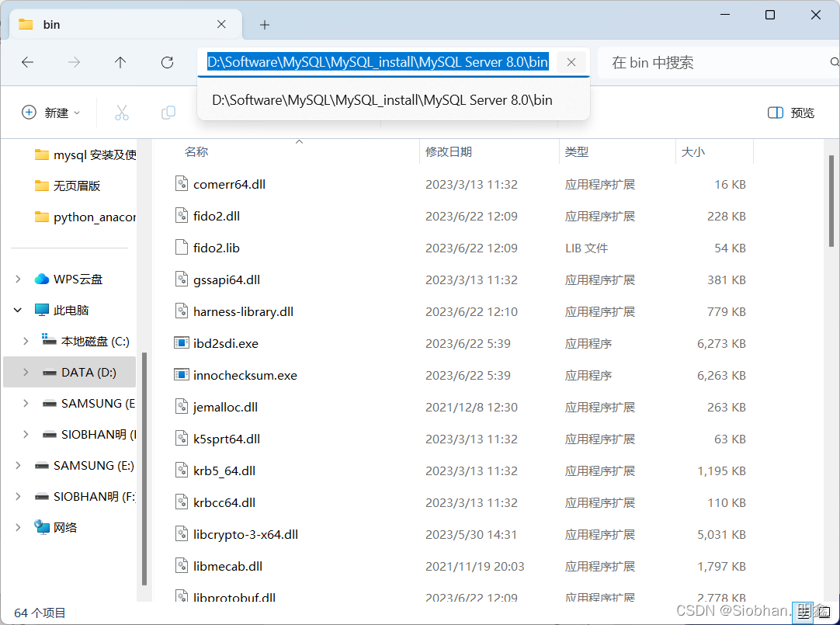This screenshot has width=840, height=625.
Task: Select gssapi64.dll file icon
Action: pyautogui.click(x=182, y=280)
